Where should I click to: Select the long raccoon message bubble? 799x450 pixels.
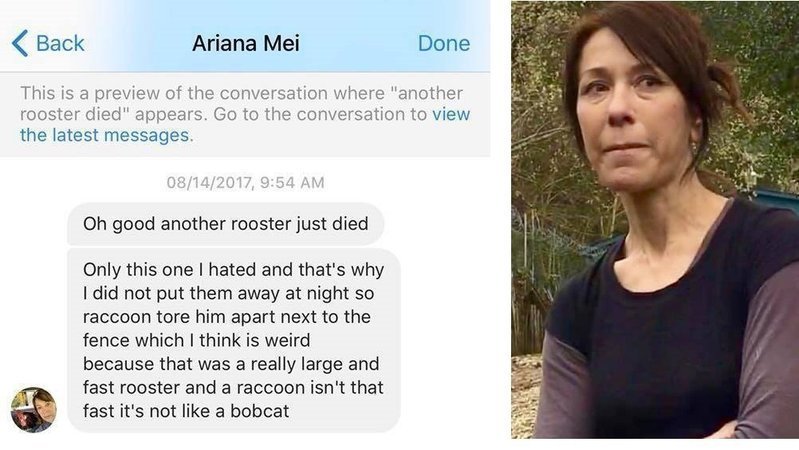pyautogui.click(x=233, y=340)
